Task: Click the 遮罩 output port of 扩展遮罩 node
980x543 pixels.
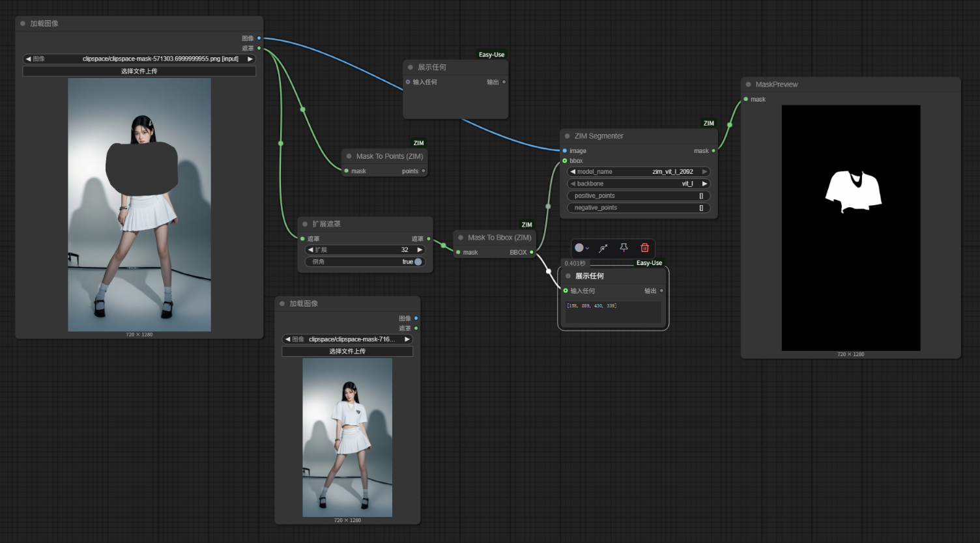Action: (429, 239)
